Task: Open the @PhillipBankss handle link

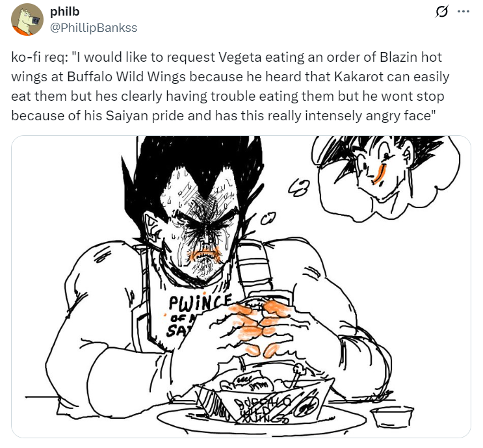Action: click(94, 28)
